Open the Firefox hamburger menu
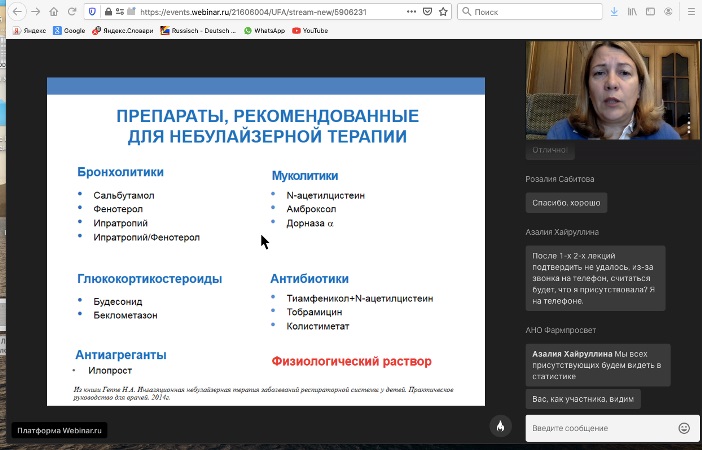Image resolution: width=702 pixels, height=450 pixels. click(x=692, y=12)
